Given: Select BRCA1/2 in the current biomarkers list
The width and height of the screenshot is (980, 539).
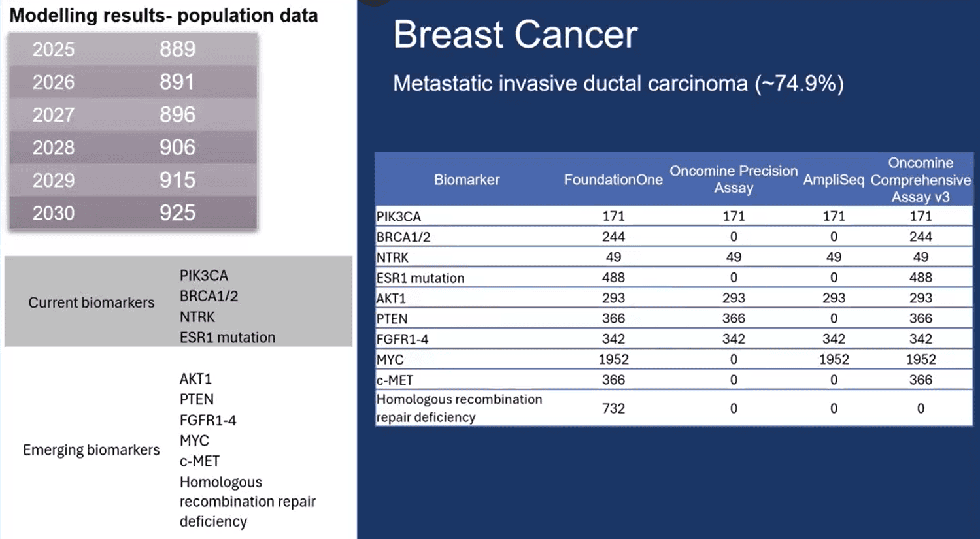Looking at the screenshot, I should coord(209,296).
